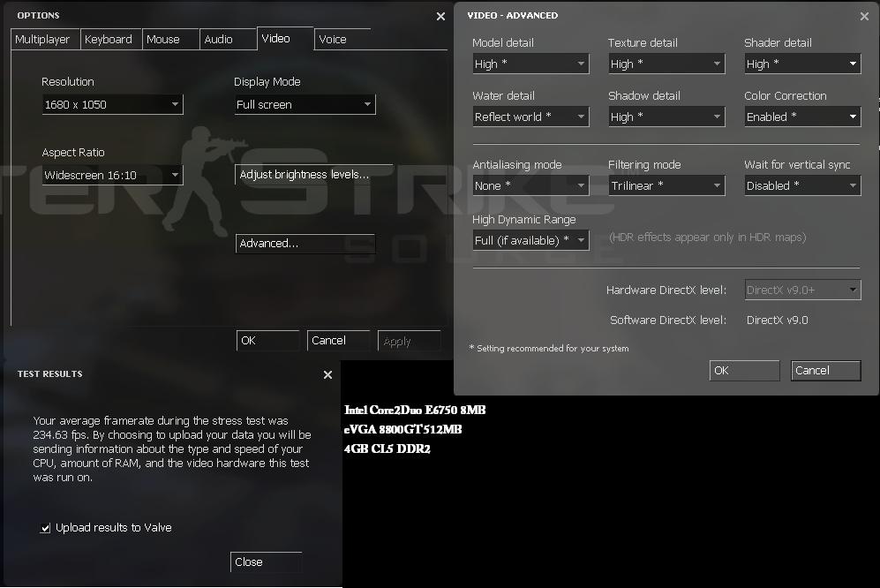The width and height of the screenshot is (880, 588).
Task: Expand the Display Mode dropdown
Action: pos(305,104)
